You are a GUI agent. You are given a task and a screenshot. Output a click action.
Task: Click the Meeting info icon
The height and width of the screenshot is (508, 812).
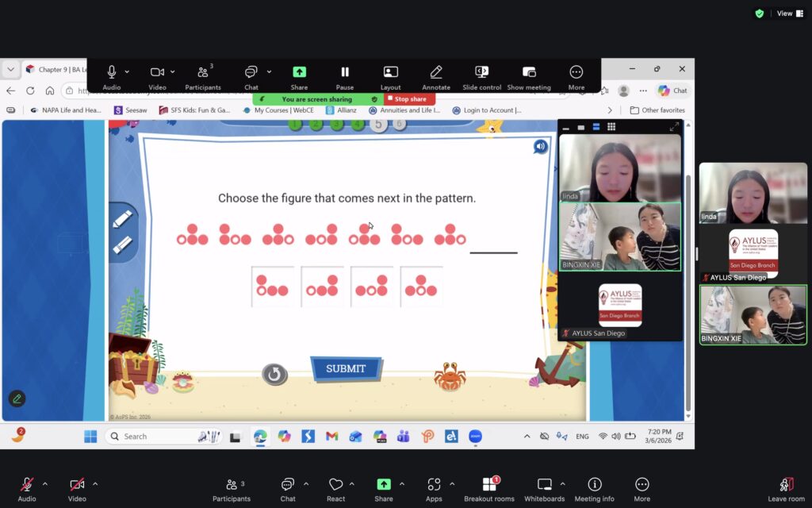(x=594, y=485)
